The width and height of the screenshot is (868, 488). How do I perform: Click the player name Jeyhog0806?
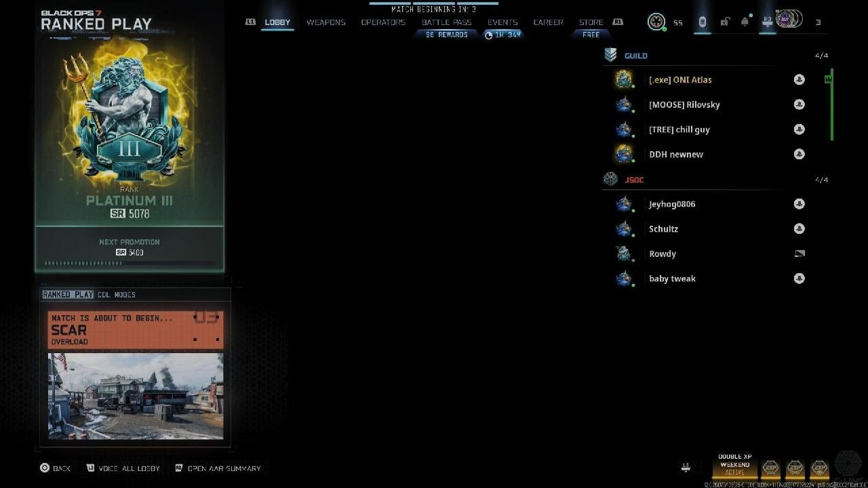tap(672, 204)
